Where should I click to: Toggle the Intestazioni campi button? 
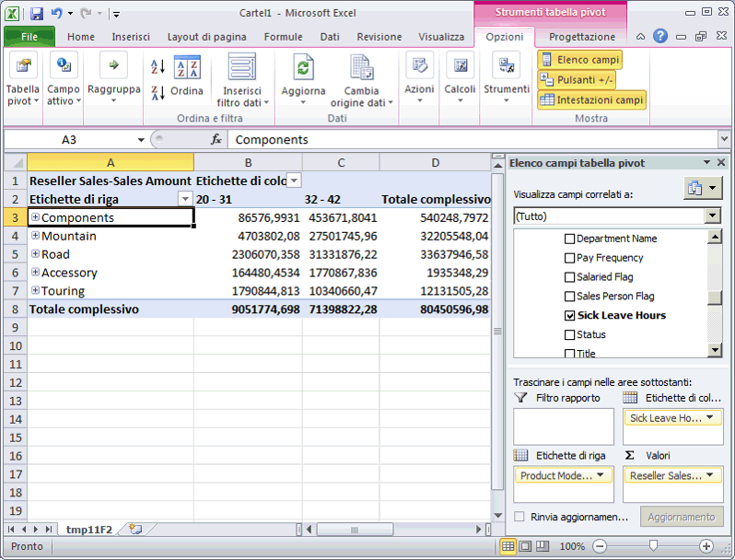(x=591, y=99)
